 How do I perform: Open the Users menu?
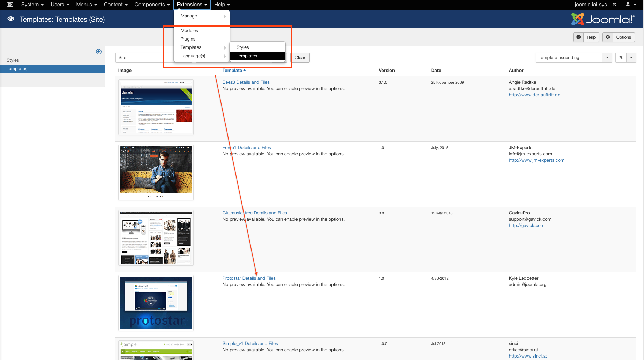[x=60, y=5]
